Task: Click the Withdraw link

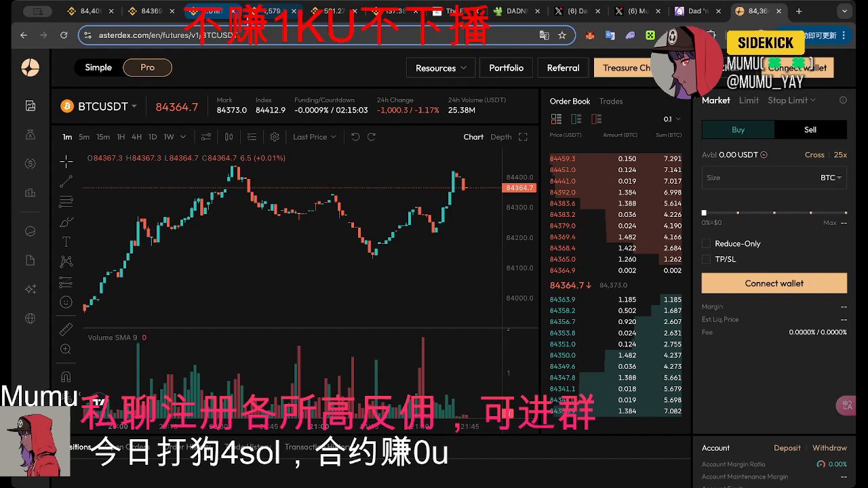Action: pos(829,448)
